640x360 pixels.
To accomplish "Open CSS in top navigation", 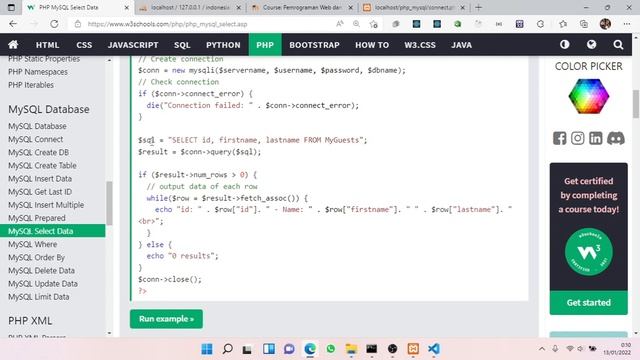I will click(x=84, y=45).
